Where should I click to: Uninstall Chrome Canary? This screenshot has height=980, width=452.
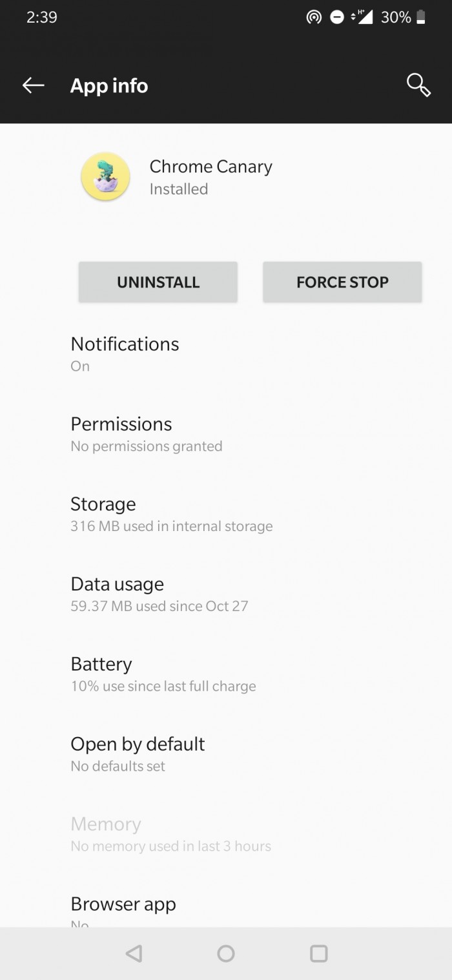pyautogui.click(x=158, y=282)
